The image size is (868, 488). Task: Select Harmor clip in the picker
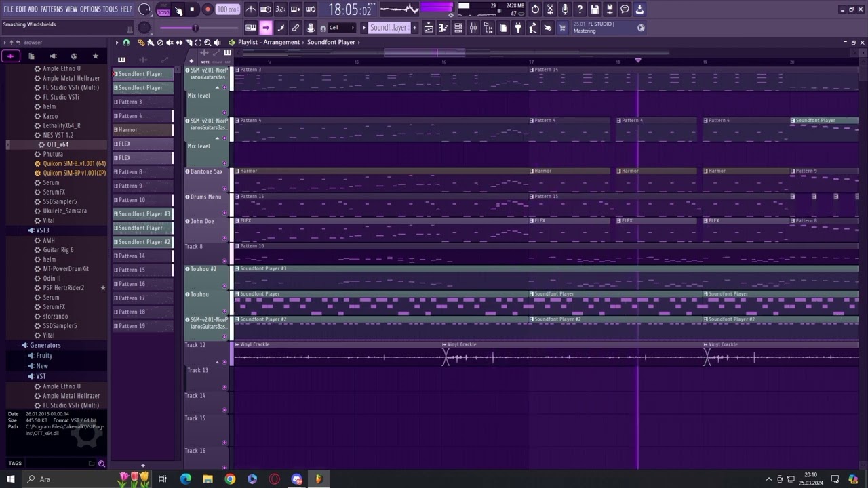142,130
